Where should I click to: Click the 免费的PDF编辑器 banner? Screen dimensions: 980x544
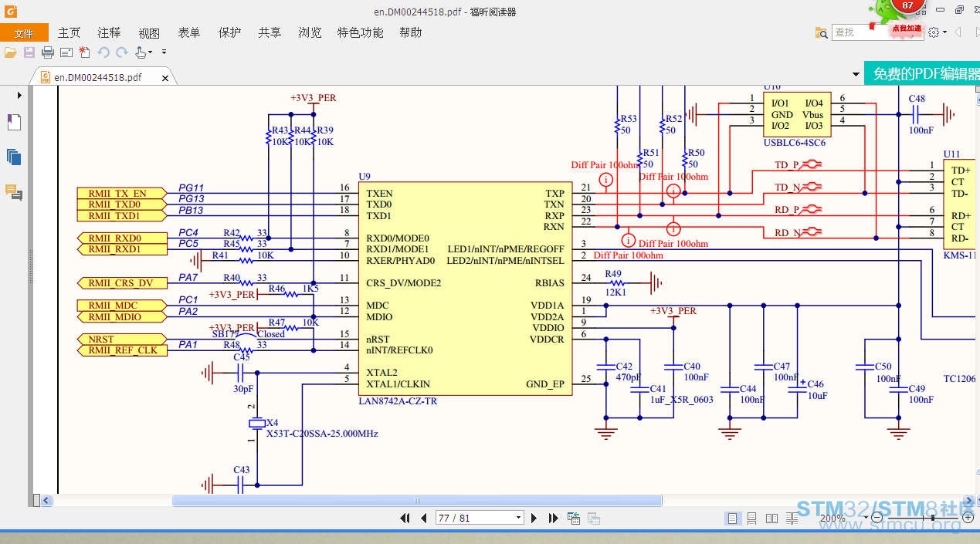coord(921,74)
